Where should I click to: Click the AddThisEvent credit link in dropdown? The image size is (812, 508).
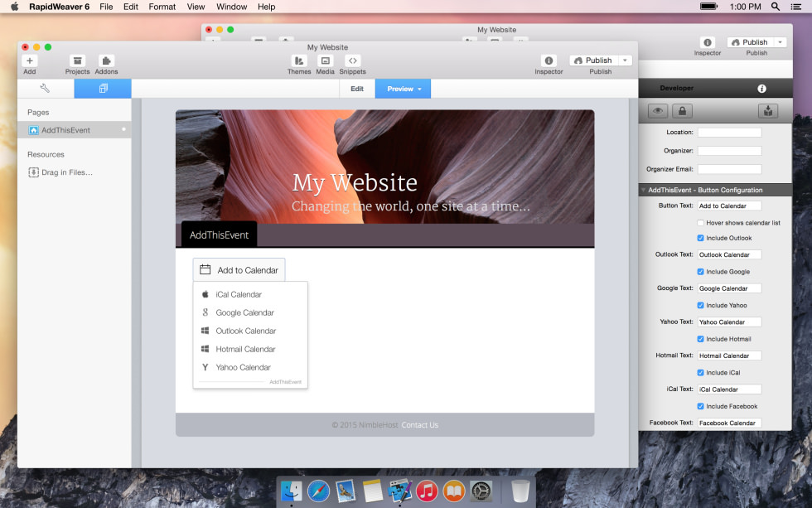click(285, 382)
